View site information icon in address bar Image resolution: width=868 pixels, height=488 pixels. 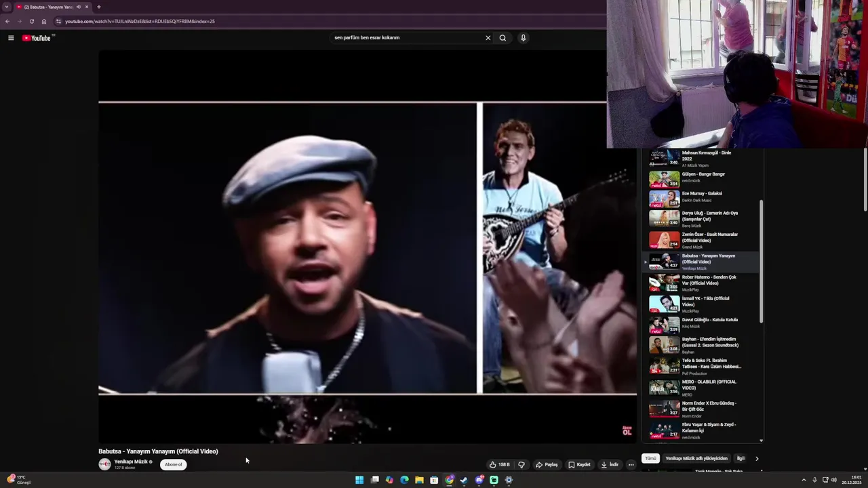(x=58, y=21)
